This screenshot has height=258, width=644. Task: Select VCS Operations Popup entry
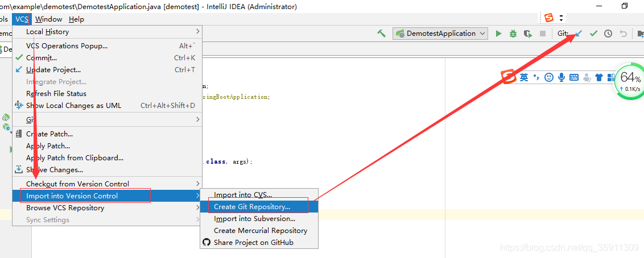pos(108,46)
